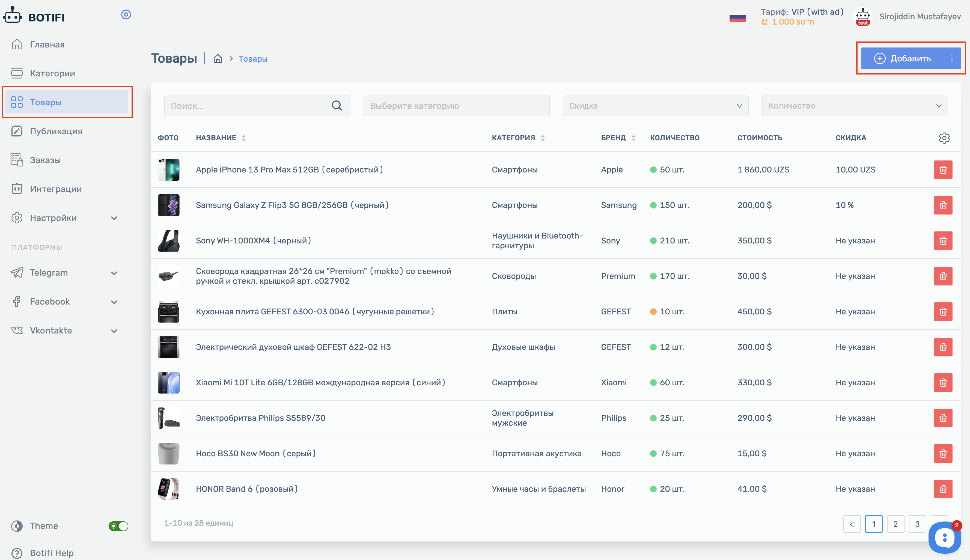The width and height of the screenshot is (970, 560).
Task: Click the Электробритва Philips S5589/30 name
Action: click(x=260, y=418)
